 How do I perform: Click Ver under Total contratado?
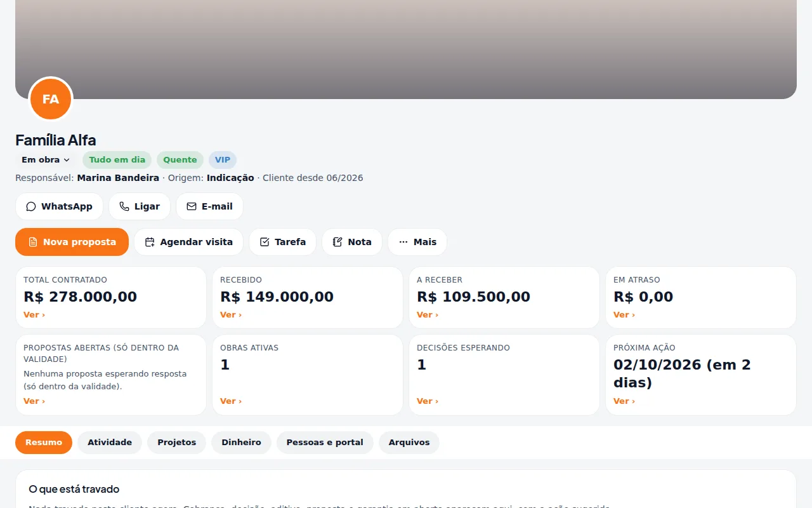point(34,315)
